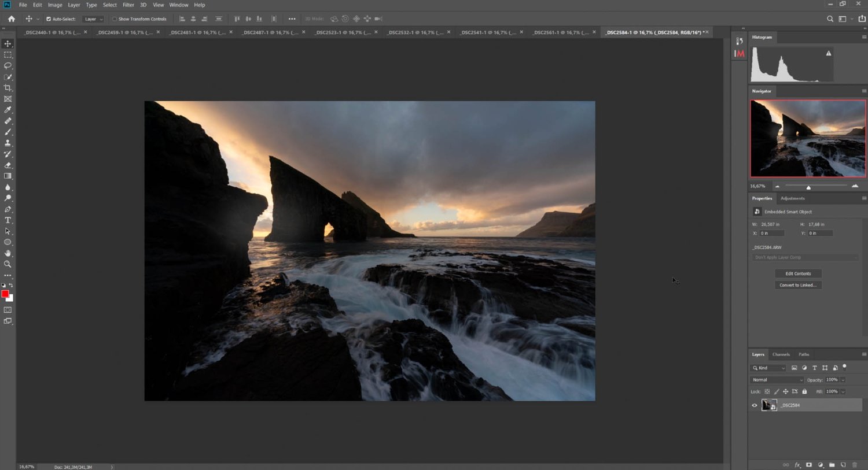Activate the Zoom tool in toolbar

click(x=8, y=264)
